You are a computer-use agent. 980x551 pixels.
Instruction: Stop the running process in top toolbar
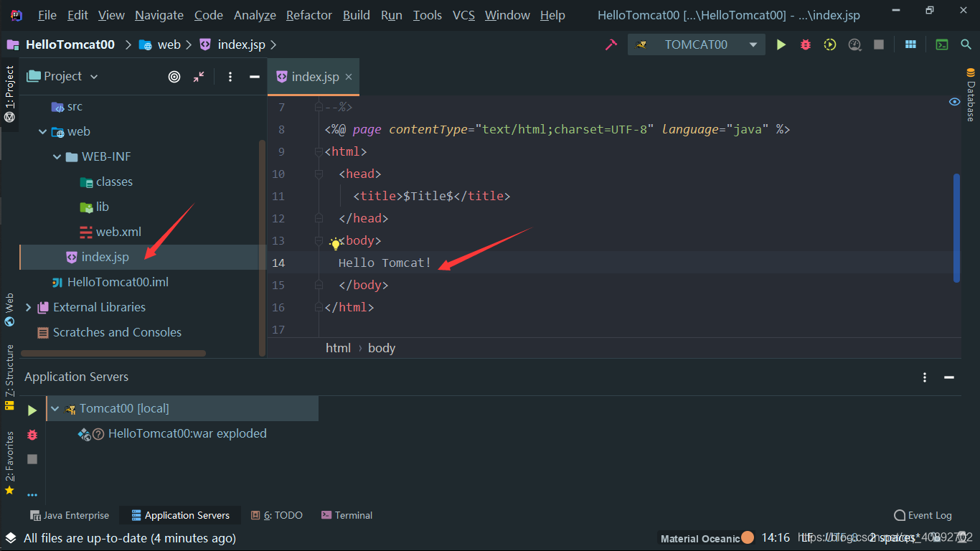click(879, 44)
